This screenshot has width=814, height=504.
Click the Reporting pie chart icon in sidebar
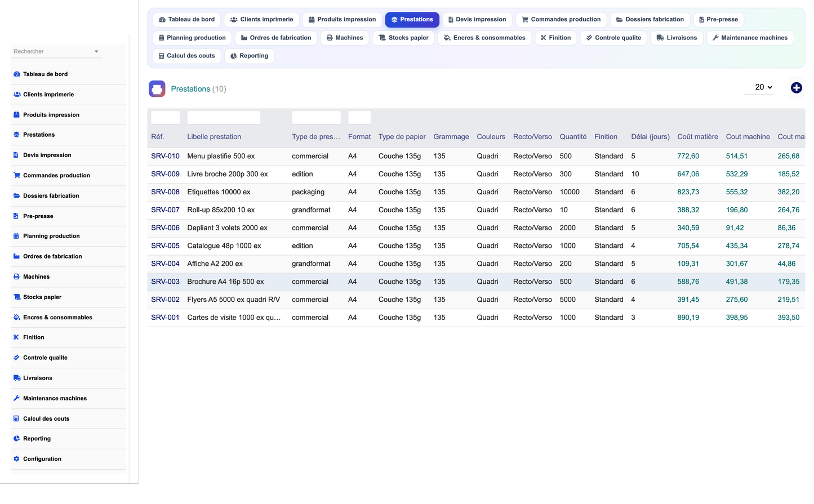pyautogui.click(x=16, y=439)
